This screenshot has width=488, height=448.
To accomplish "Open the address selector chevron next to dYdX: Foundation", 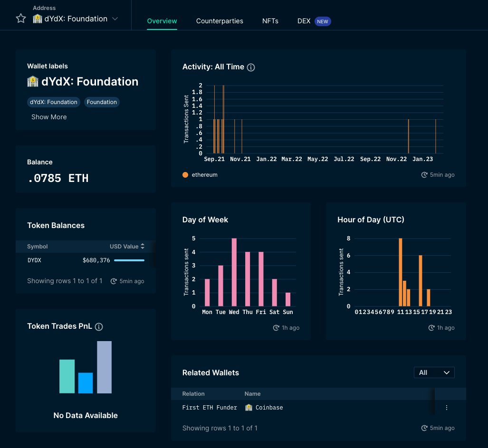I will click(x=115, y=19).
